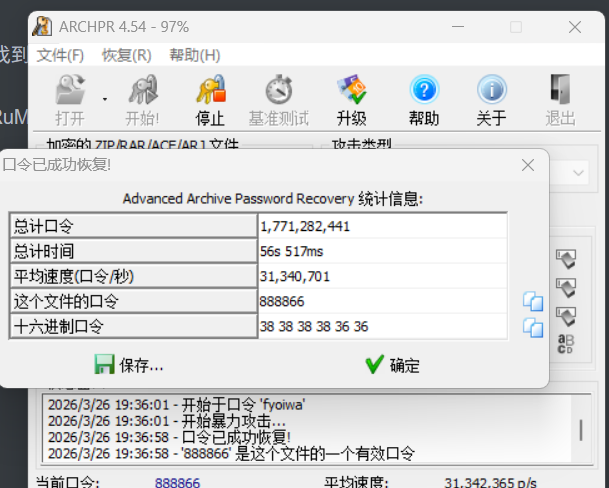Click the log window scrollbar thumb

[x=581, y=430]
